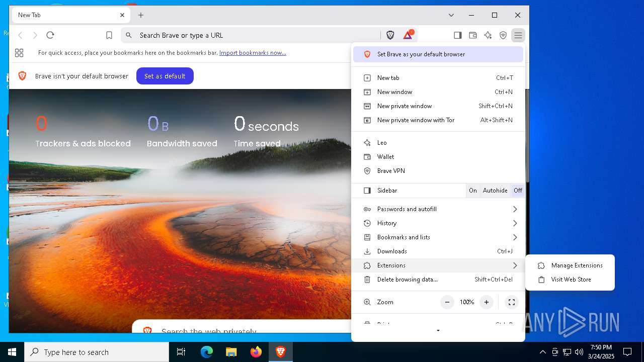
Task: Open Brave Rewards triangle icon
Action: (x=408, y=35)
